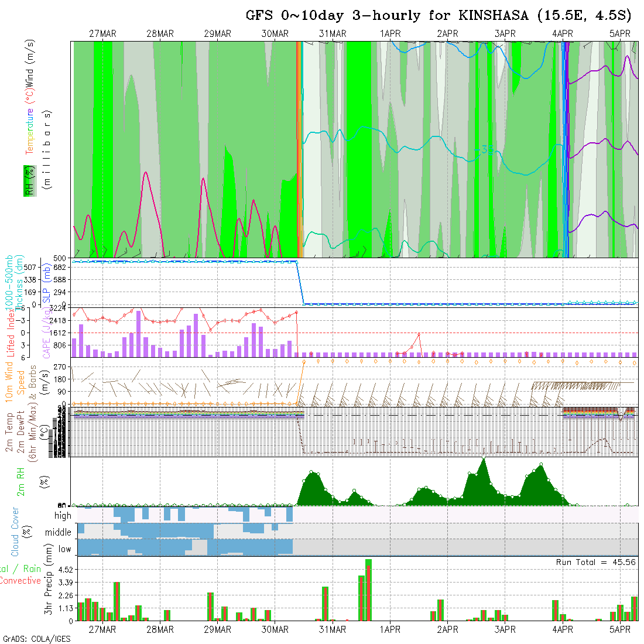Click the KINSHASA meteogram title text

[439, 15]
